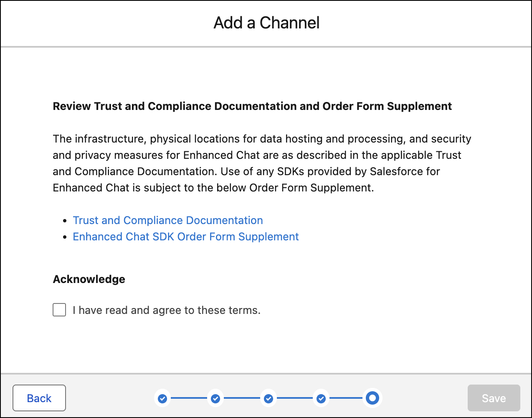Select the third completed progress step
Screen dimensions: 532x418
point(269,398)
